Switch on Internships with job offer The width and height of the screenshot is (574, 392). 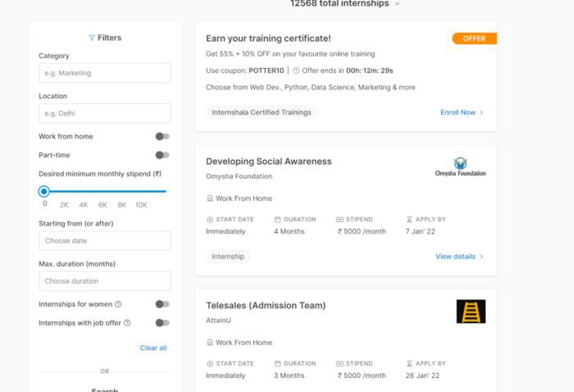(162, 323)
